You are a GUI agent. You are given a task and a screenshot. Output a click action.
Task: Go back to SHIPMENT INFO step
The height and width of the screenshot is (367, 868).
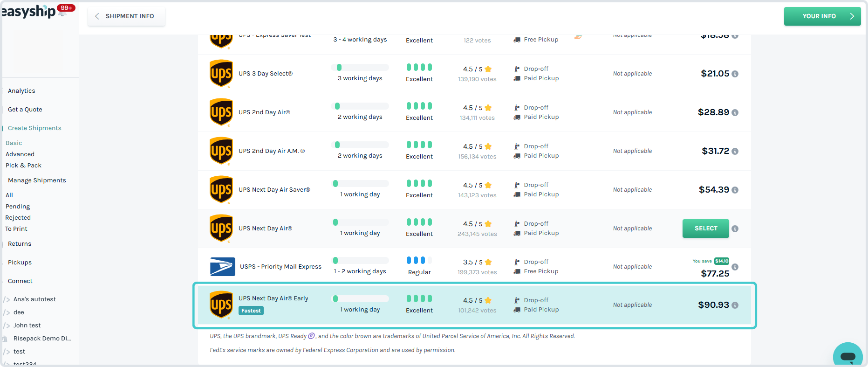pyautogui.click(x=126, y=16)
